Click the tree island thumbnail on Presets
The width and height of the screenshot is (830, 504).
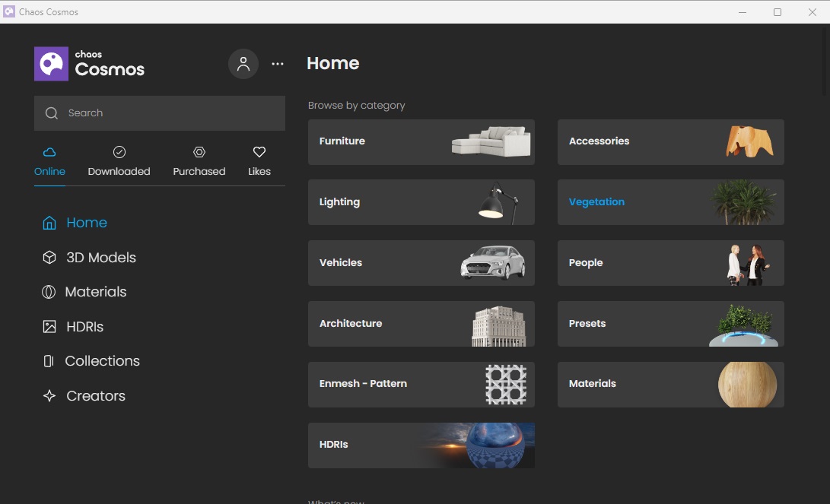pyautogui.click(x=743, y=325)
